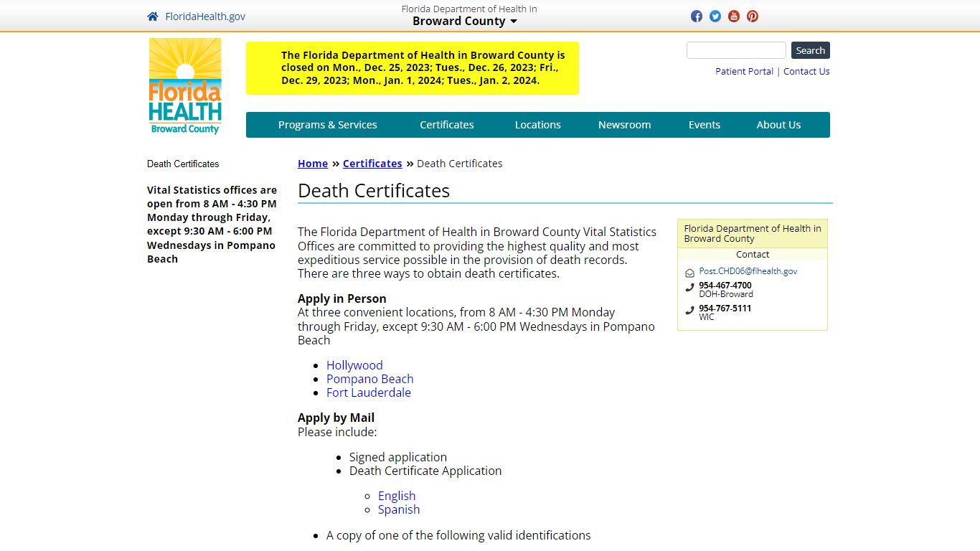The height and width of the screenshot is (551, 980).
Task: Click the Signed application list item
Action: pyautogui.click(x=398, y=457)
